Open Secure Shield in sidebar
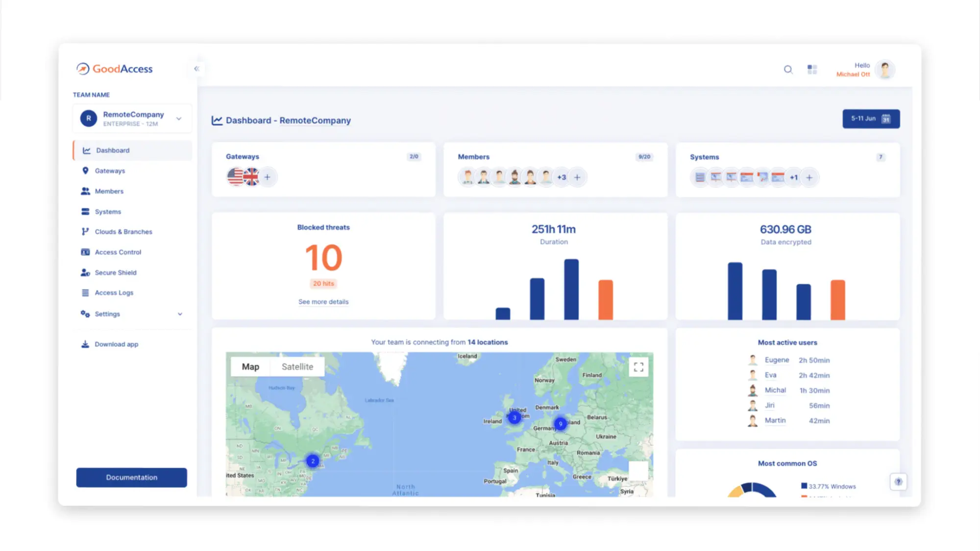980x551 pixels. [x=116, y=272]
